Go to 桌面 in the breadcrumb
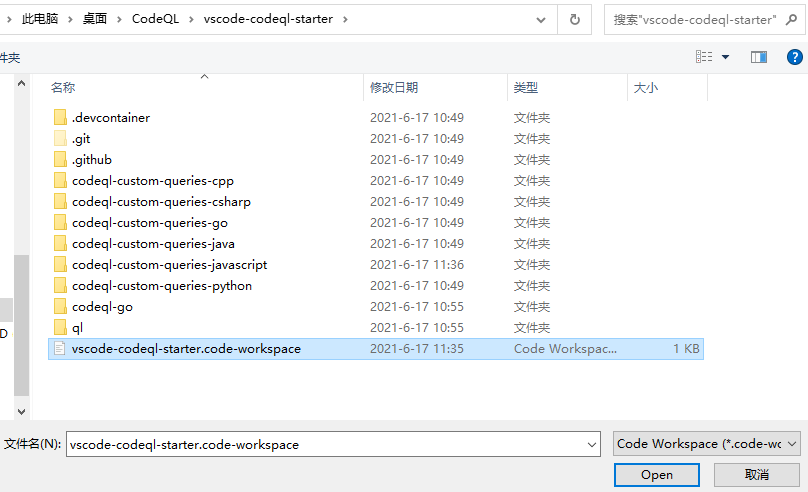This screenshot has height=492, width=808. 95,19
